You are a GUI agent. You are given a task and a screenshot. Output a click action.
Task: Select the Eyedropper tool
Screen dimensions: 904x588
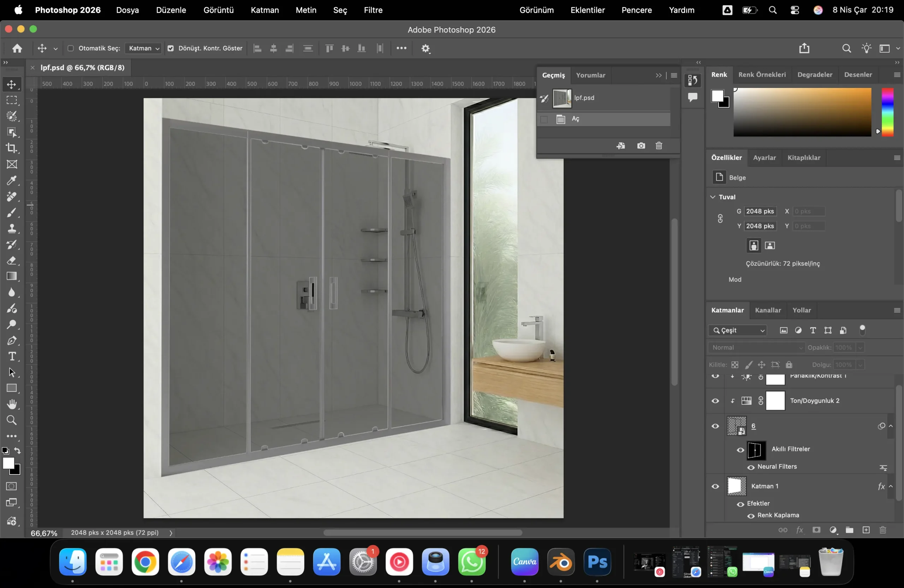pos(12,180)
